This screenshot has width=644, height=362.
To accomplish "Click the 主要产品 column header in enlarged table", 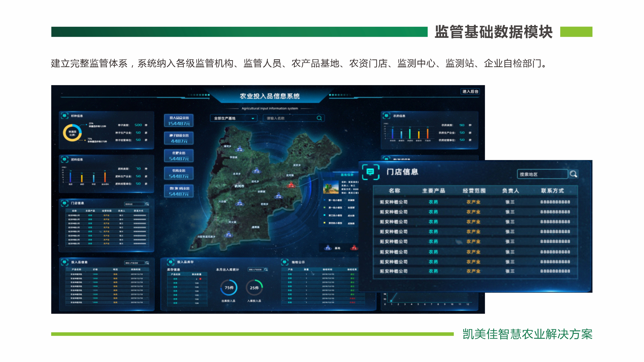I will coord(434,191).
